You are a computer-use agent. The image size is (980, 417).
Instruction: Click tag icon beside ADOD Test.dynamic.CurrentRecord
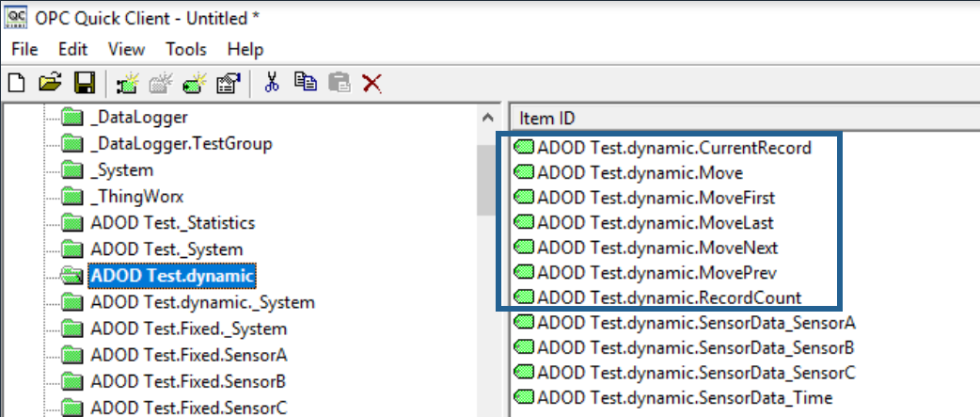pyautogui.click(x=524, y=148)
